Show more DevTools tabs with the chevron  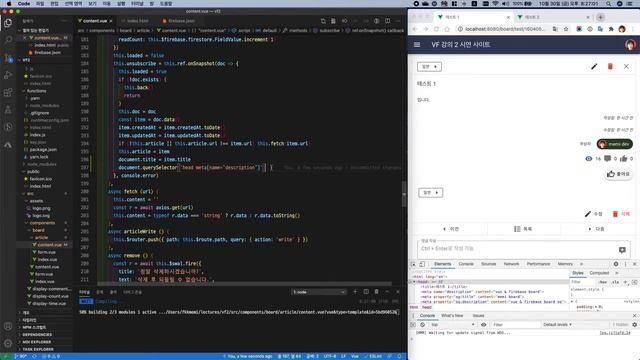[582, 264]
